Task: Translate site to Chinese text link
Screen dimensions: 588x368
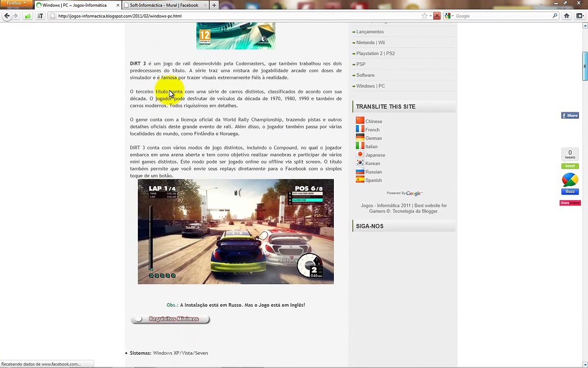Action: [374, 121]
